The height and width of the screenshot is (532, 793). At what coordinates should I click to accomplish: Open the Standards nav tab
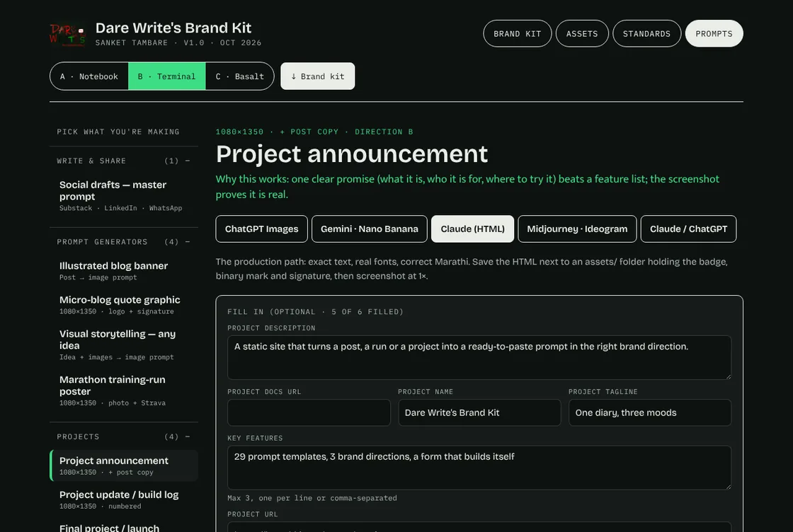pos(646,34)
